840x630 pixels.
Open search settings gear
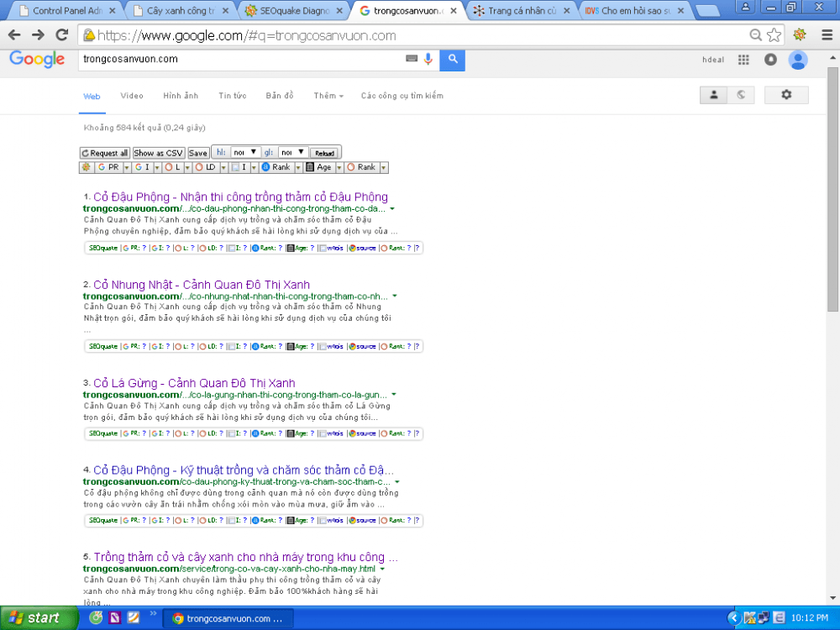click(x=786, y=95)
